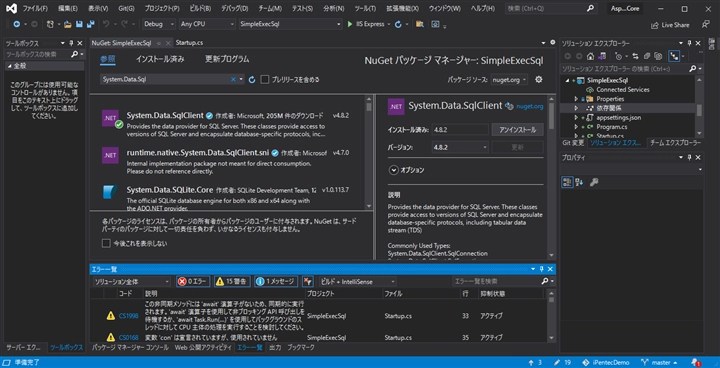
Task: Click the Open File folder icon
Action: click(68, 24)
